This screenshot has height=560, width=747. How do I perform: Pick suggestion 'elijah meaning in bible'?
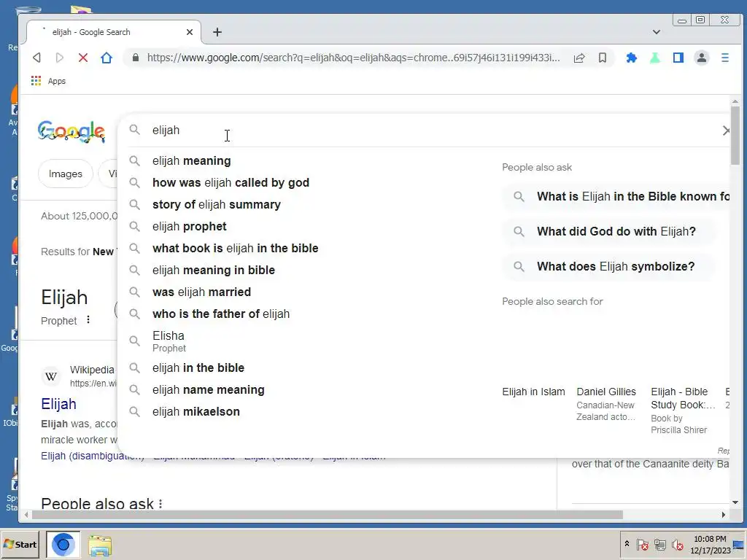214,271
